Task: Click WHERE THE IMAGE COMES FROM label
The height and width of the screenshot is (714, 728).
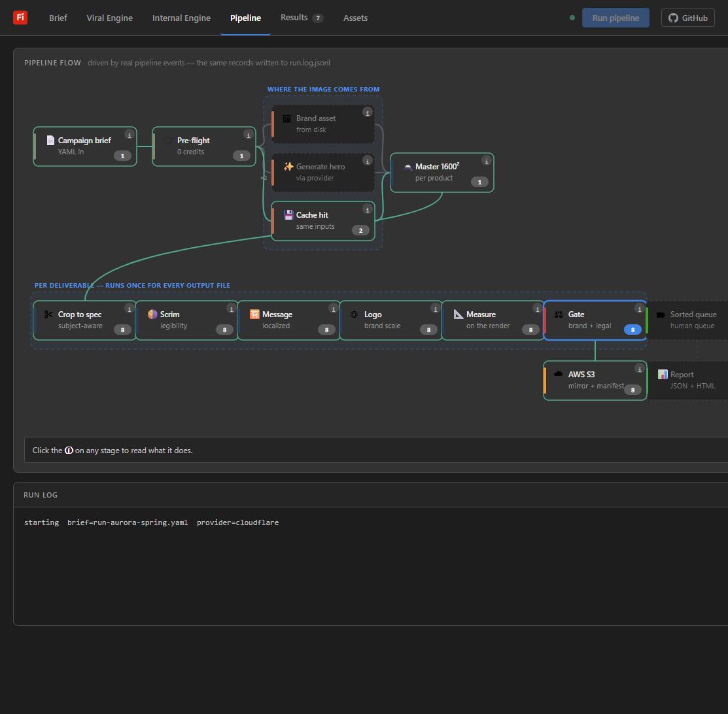Action: pos(323,89)
